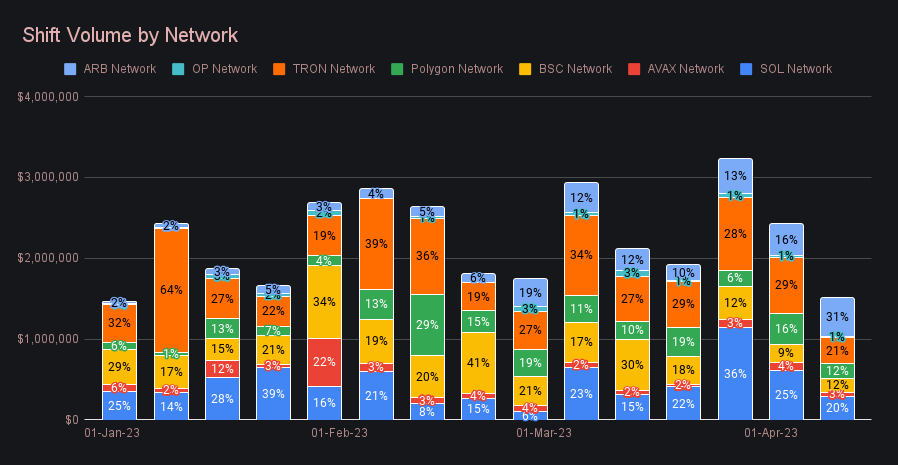Image resolution: width=898 pixels, height=465 pixels.
Task: Click the Shift Volume by Network title
Action: [x=130, y=36]
